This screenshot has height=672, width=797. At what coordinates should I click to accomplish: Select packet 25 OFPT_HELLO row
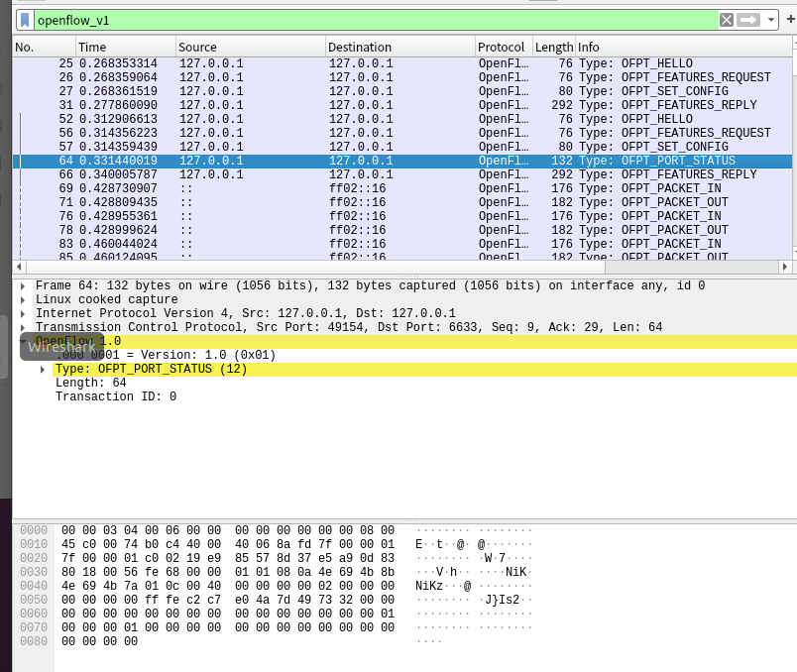402,63
